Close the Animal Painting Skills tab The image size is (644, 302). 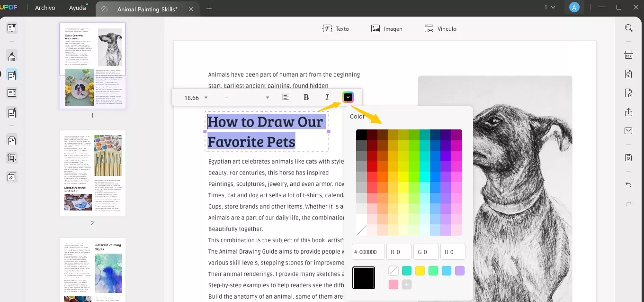[190, 9]
